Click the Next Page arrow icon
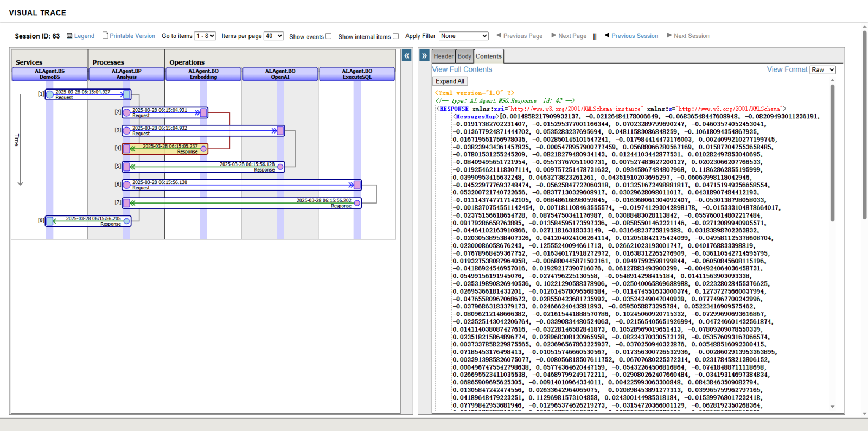This screenshot has height=431, width=868. [553, 35]
